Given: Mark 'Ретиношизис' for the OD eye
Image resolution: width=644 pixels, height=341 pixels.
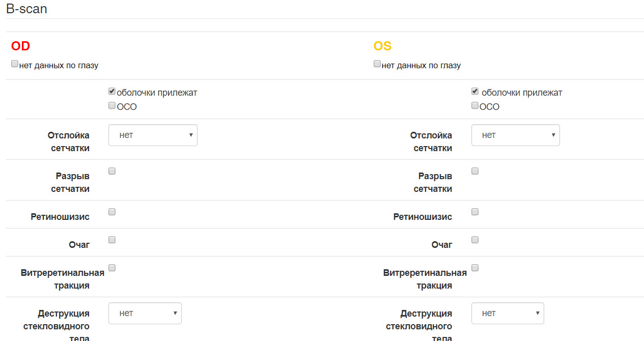Looking at the screenshot, I should coord(112,212).
